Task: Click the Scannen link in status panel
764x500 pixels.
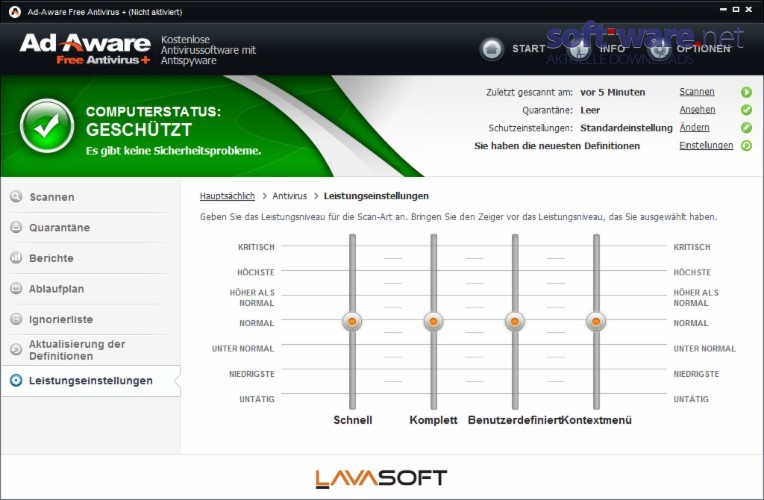Action: [697, 92]
